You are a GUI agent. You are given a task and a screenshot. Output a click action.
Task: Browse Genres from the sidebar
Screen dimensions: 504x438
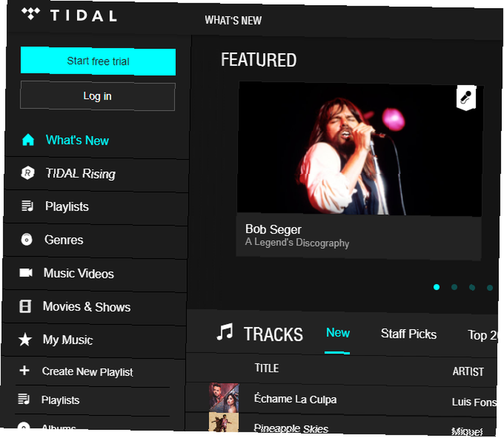64,240
